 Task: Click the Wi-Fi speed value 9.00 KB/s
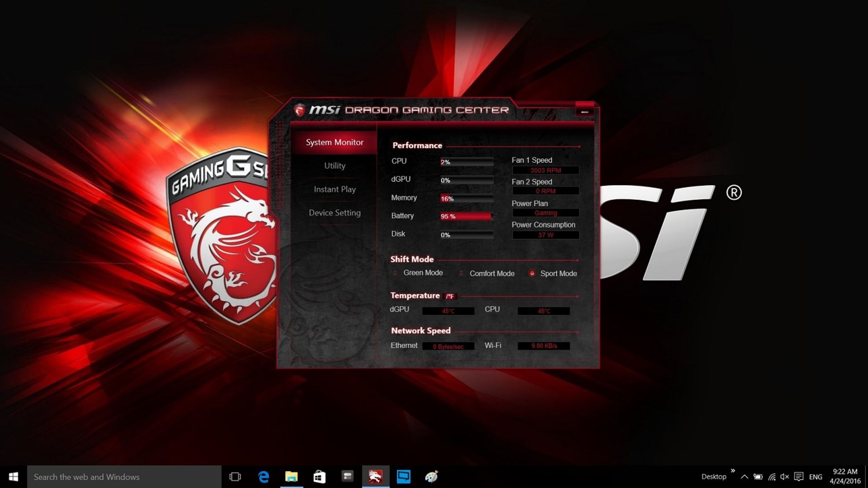click(x=544, y=346)
